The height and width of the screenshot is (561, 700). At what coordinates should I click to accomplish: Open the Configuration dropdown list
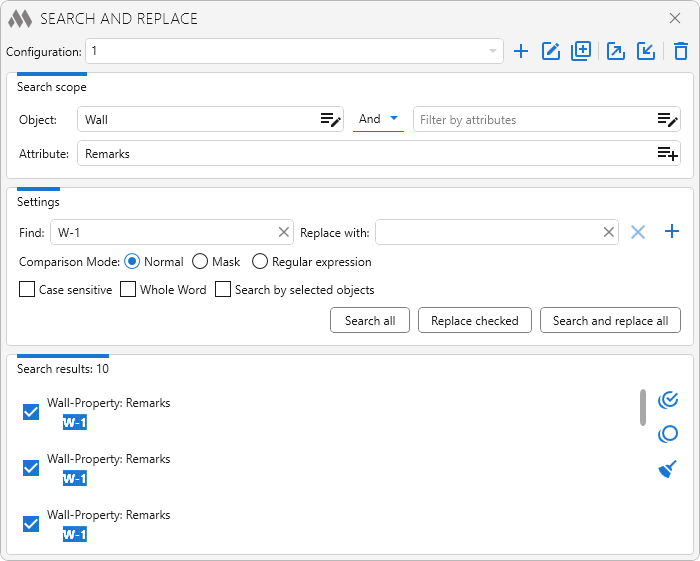(x=493, y=51)
